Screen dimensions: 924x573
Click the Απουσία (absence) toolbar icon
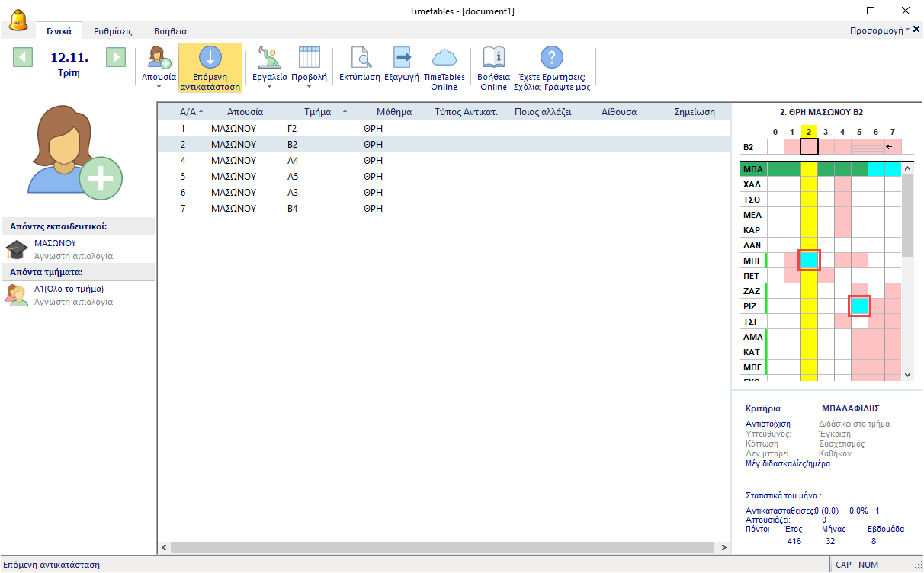point(159,59)
